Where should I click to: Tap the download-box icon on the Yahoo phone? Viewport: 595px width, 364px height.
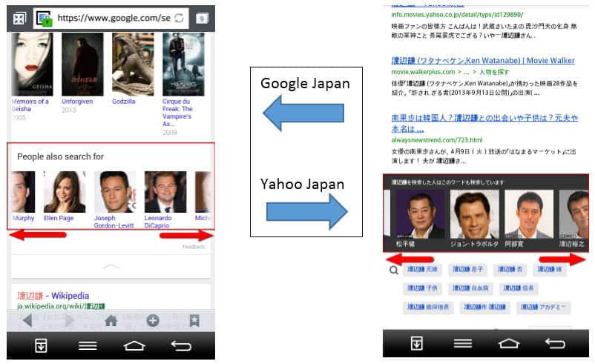[x=417, y=343]
